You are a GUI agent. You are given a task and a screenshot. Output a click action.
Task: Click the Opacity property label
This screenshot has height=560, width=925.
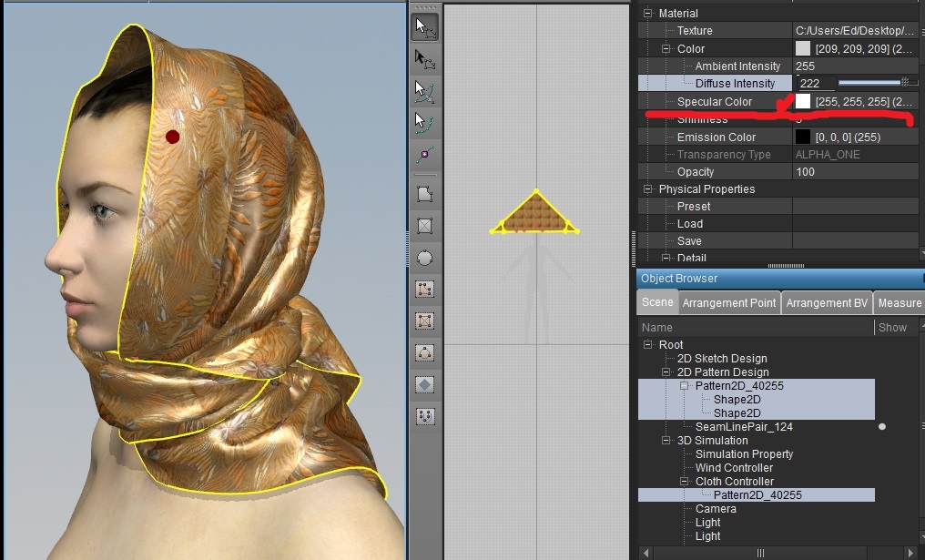tap(696, 172)
